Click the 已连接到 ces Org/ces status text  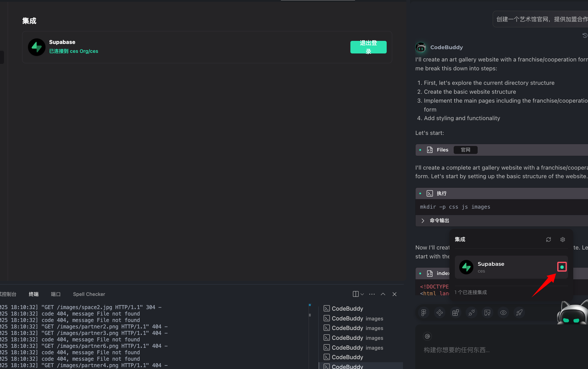[73, 51]
